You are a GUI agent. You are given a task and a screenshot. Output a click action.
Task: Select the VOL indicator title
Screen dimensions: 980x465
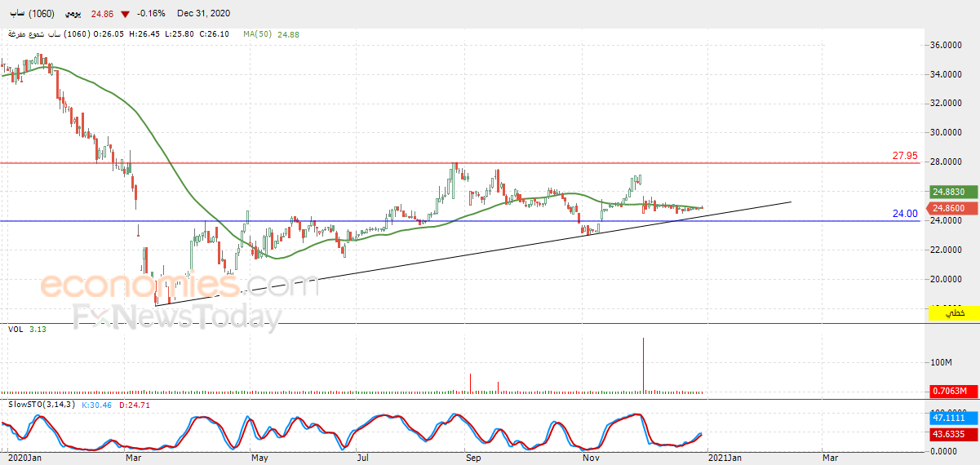pos(16,329)
